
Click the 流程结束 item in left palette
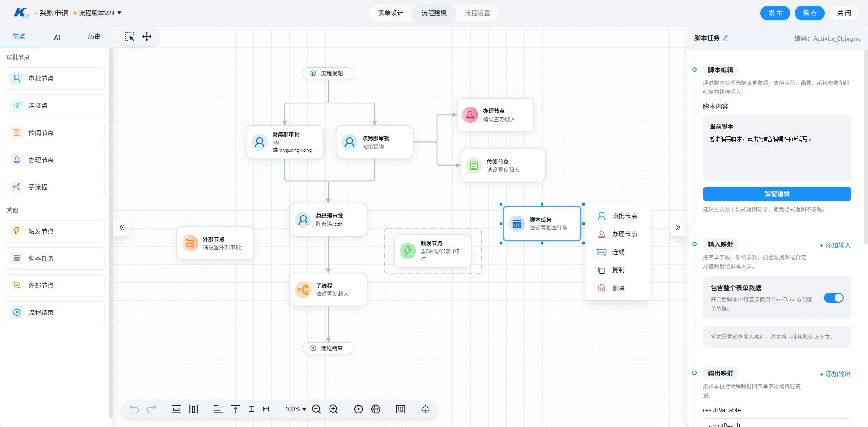[x=55, y=313]
